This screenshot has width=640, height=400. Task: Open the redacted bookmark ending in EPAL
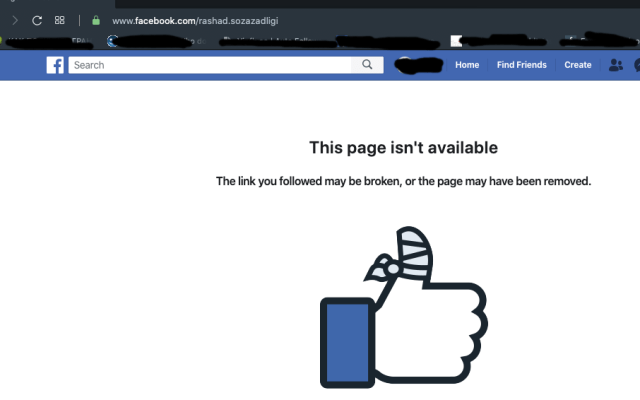coord(48,42)
